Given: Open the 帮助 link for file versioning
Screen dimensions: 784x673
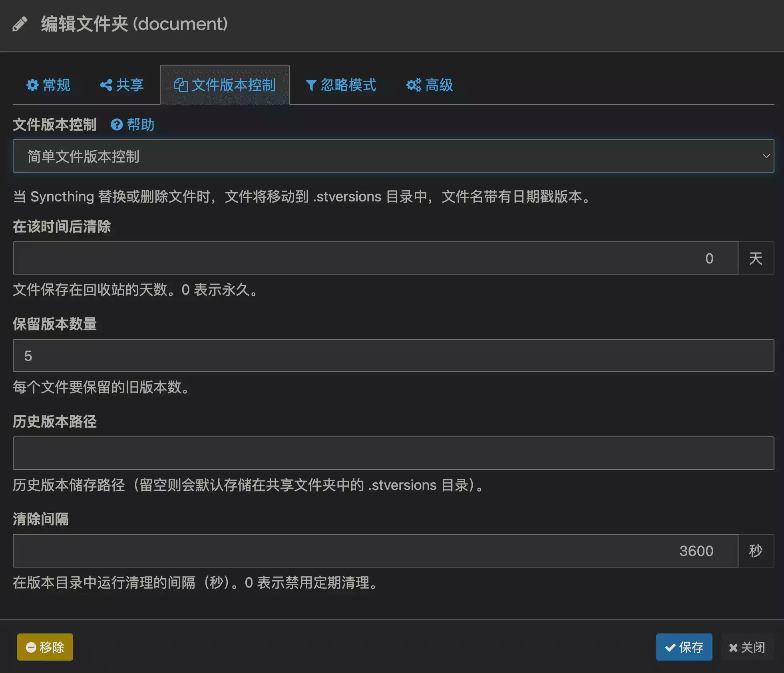Looking at the screenshot, I should (140, 125).
